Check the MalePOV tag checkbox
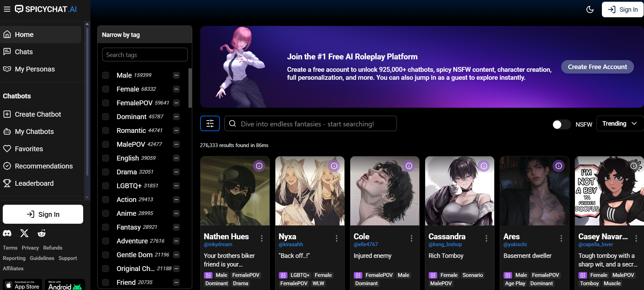Screen dimensions: 644x290 [x=106, y=144]
